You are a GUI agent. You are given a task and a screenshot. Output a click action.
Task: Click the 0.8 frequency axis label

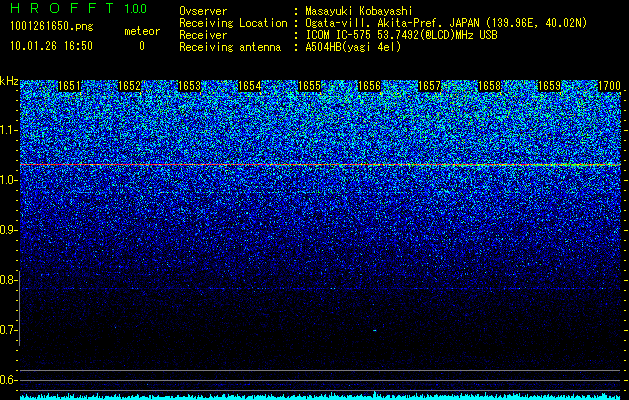7,280
